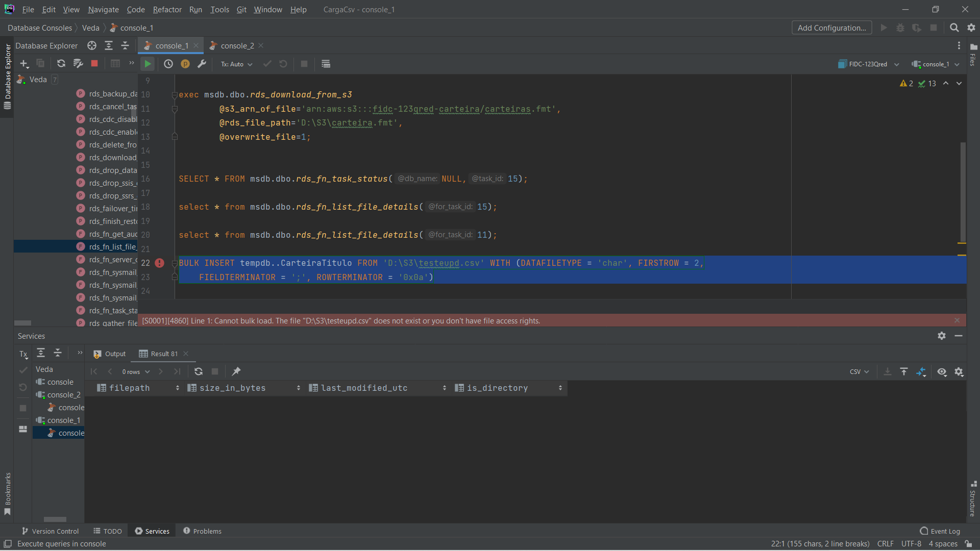The image size is (980, 551).
Task: Toggle Database Explorer side tool window
Action: (7, 77)
